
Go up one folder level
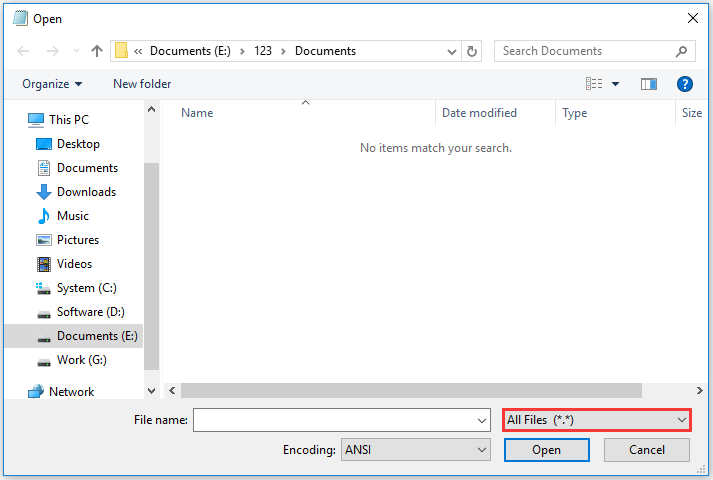pyautogui.click(x=96, y=51)
